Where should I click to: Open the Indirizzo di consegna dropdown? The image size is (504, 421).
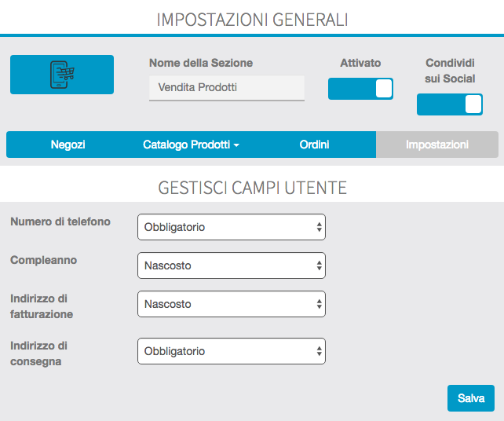(x=231, y=351)
